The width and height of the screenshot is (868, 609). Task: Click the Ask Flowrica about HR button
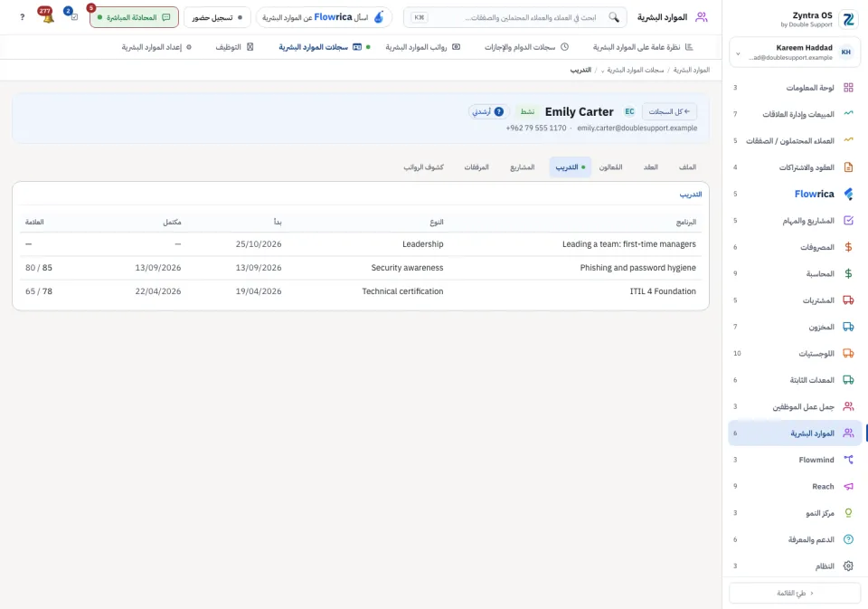[x=324, y=17]
